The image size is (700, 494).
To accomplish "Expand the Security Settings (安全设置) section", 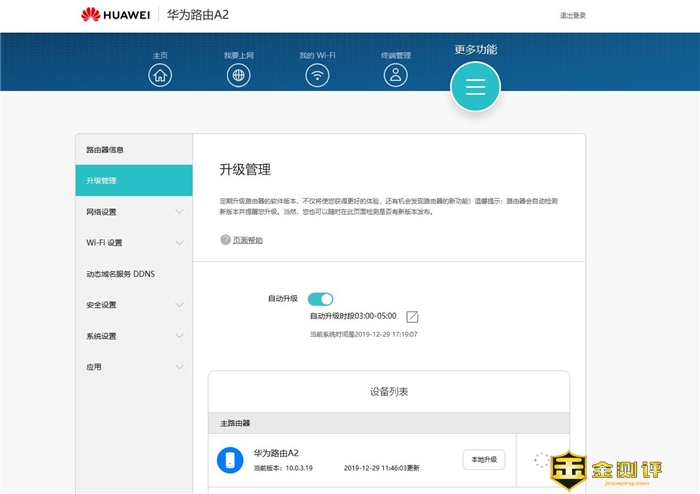I will point(133,305).
